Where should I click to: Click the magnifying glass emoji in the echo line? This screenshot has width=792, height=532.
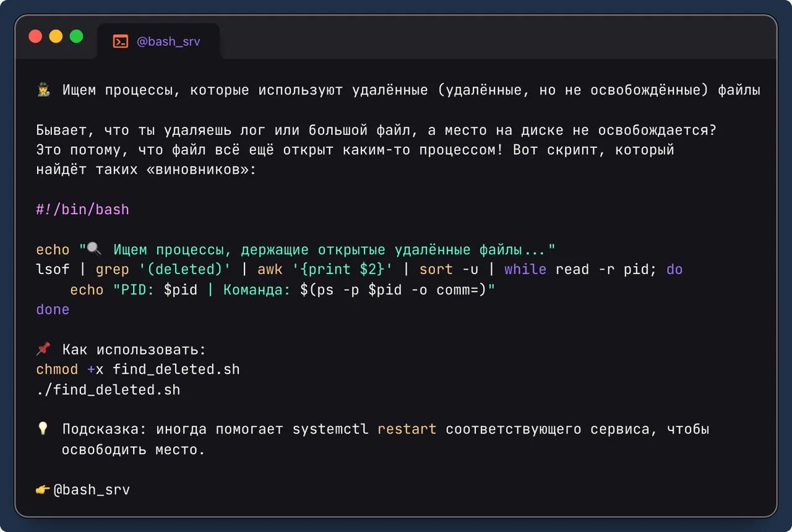(x=94, y=249)
